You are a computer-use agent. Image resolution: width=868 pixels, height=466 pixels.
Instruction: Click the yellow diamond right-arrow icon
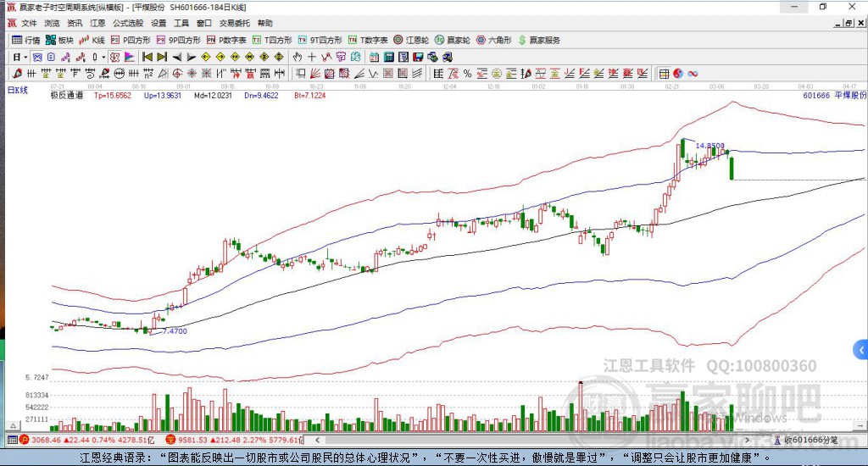pyautogui.click(x=220, y=57)
